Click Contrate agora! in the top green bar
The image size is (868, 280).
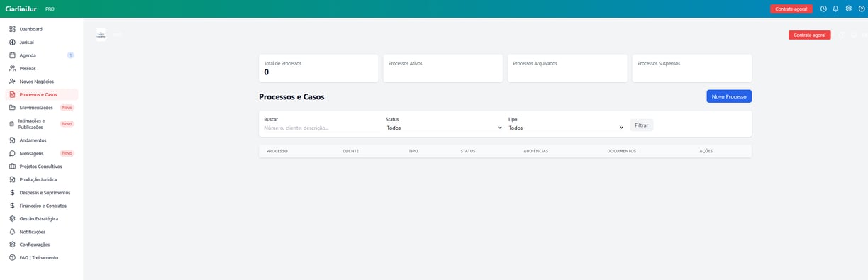[791, 9]
